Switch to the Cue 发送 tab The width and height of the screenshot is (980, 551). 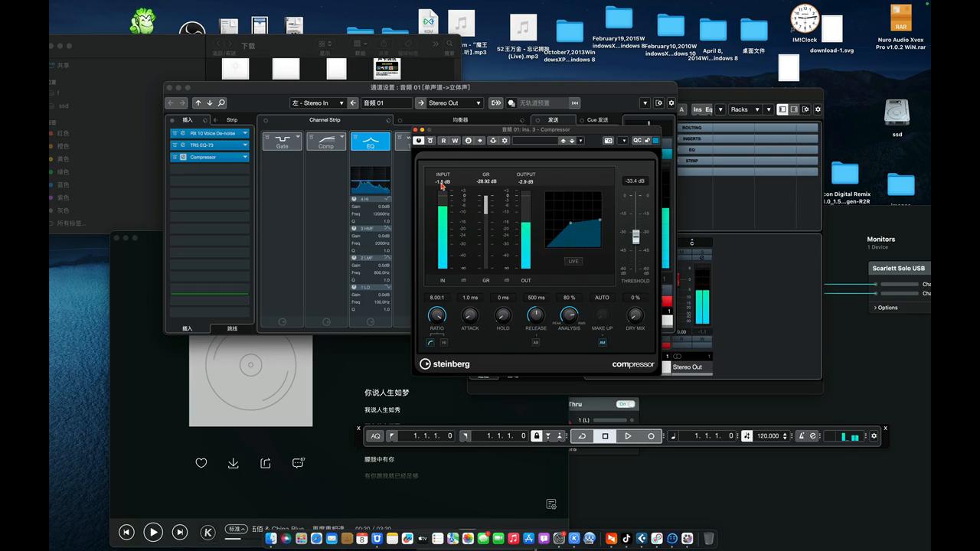click(597, 120)
